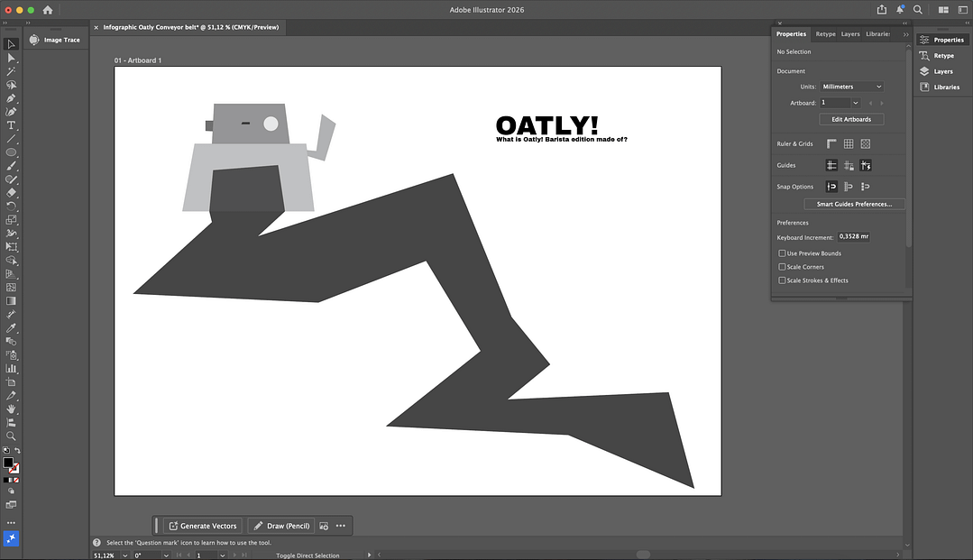Select the Zoom tool

(x=12, y=436)
